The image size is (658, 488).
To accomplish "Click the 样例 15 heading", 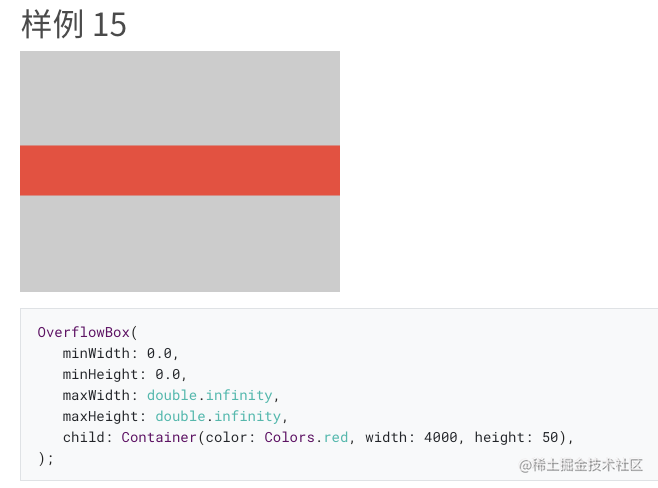I will pyautogui.click(x=74, y=24).
